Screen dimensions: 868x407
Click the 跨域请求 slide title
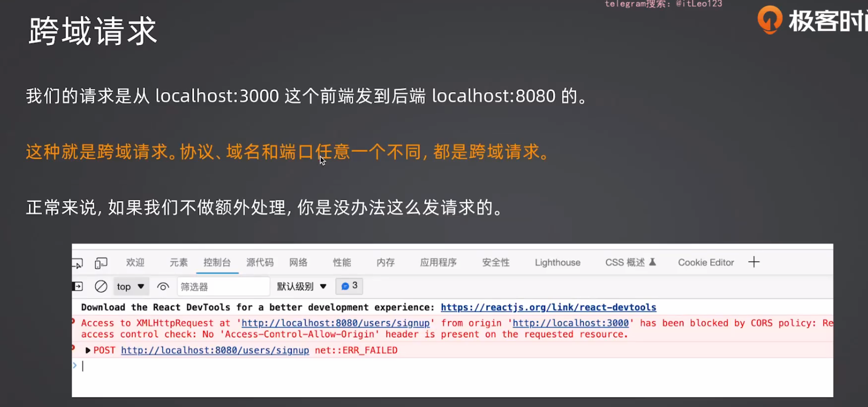93,31
